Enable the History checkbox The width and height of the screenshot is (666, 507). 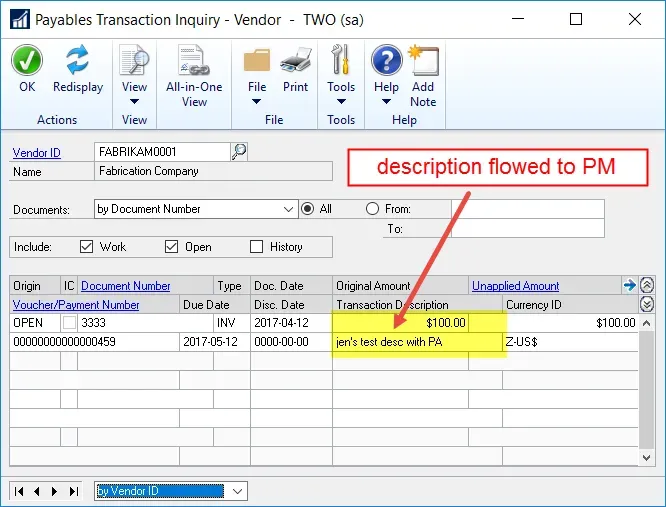pos(257,247)
